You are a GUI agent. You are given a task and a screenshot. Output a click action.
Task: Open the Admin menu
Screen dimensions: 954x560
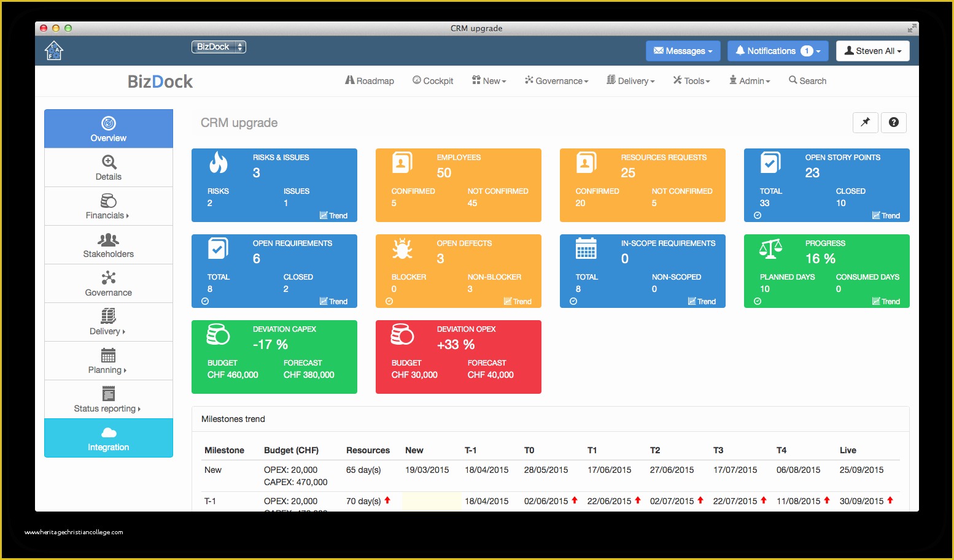click(749, 80)
